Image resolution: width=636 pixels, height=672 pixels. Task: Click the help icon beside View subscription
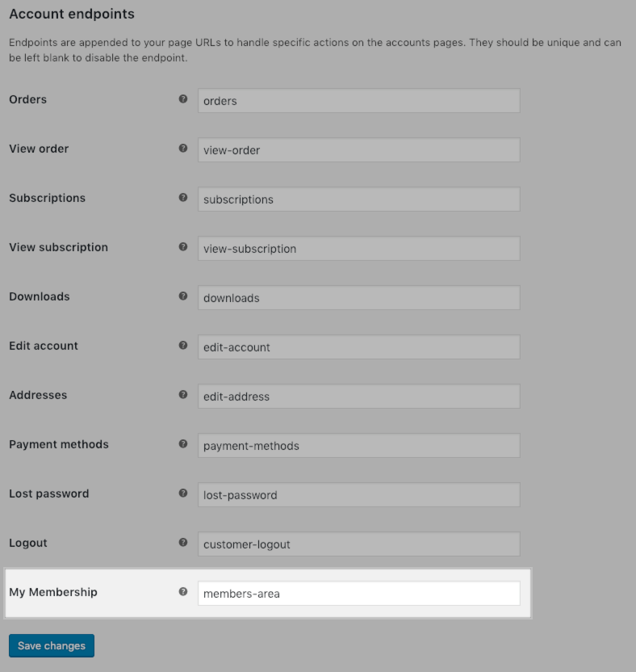tap(183, 246)
